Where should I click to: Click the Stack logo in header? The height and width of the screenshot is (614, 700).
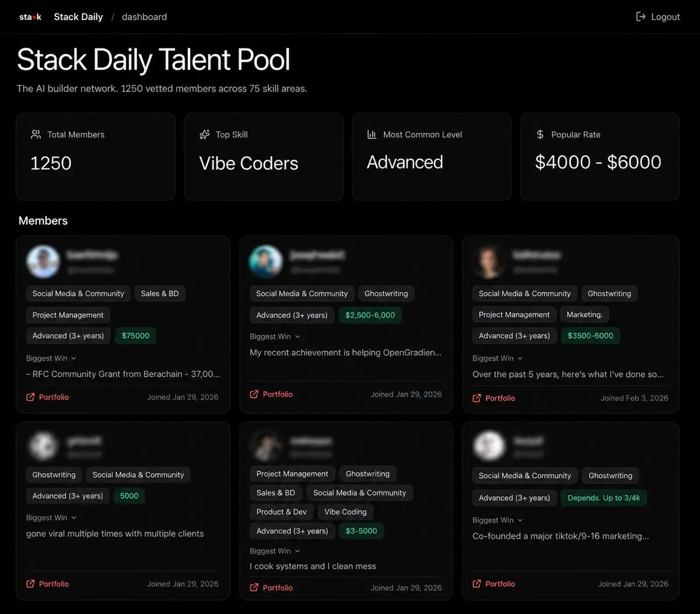[x=30, y=17]
